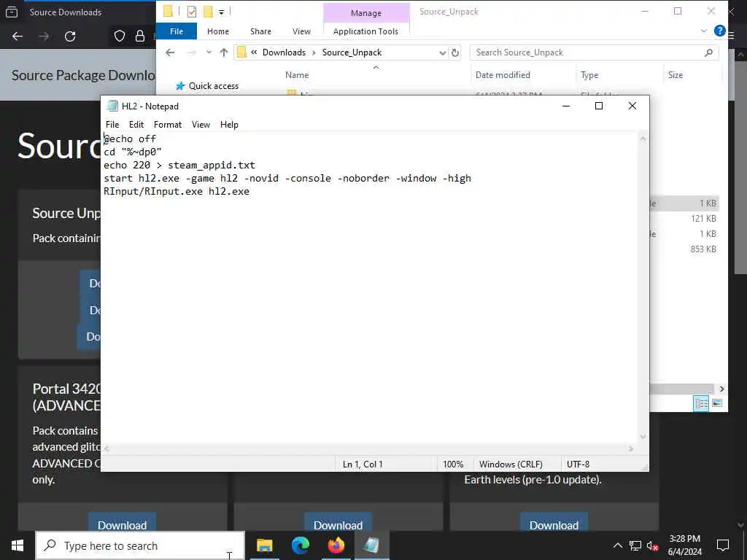Screen dimensions: 747x560
Task: Open File Explorer from taskbar
Action: [264, 545]
